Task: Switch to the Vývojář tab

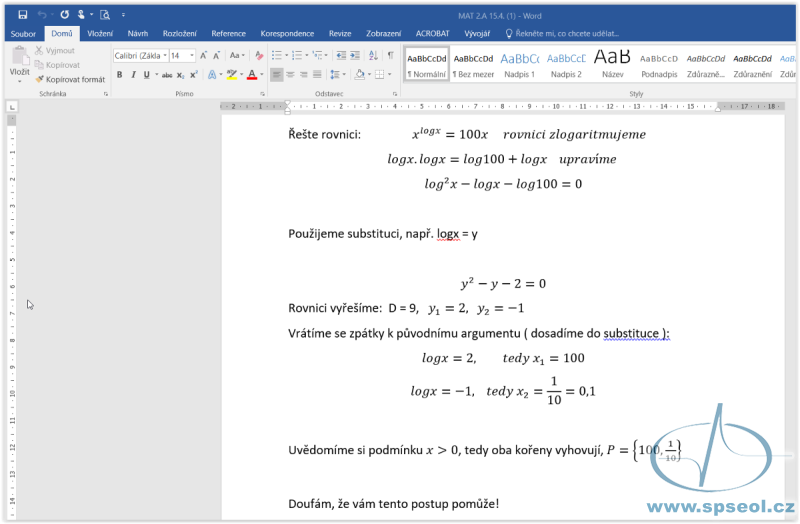Action: coord(477,34)
